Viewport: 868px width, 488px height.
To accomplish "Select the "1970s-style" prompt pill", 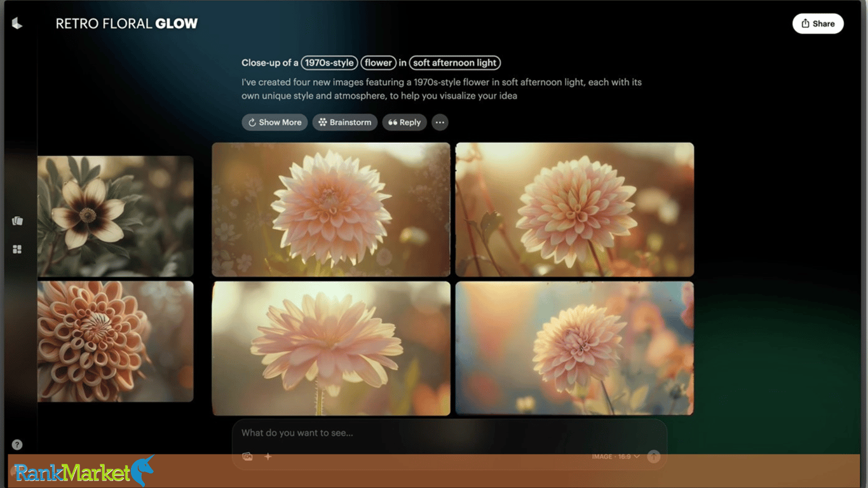I will click(329, 63).
